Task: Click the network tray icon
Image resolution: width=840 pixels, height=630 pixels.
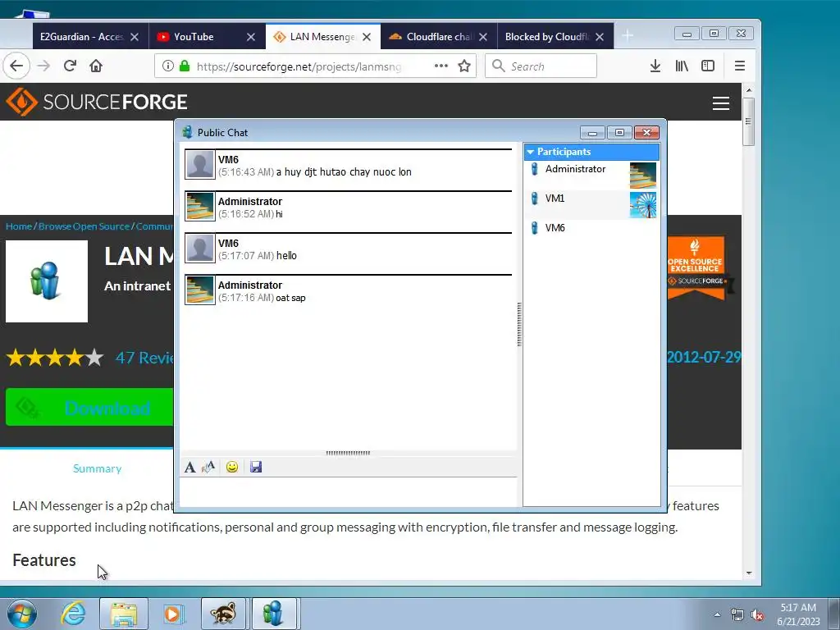Action: [737, 615]
